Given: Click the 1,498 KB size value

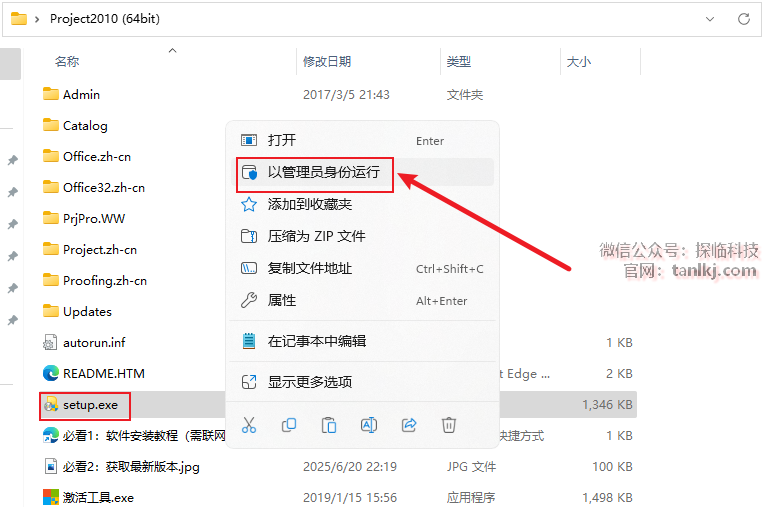Looking at the screenshot, I should pyautogui.click(x=607, y=497).
